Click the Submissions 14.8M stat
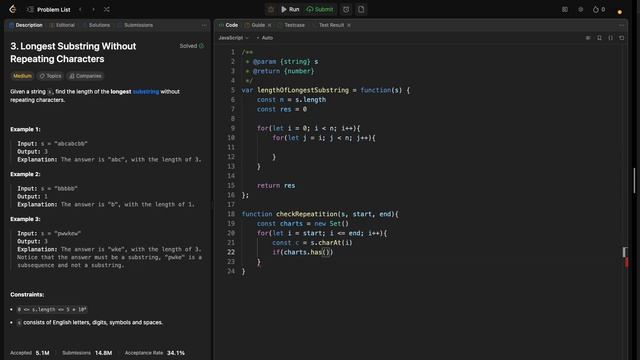Viewport: 640px width, 360px height. pyautogui.click(x=87, y=353)
